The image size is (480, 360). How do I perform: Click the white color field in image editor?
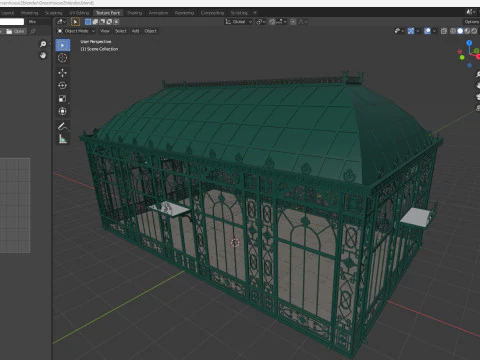click(x=12, y=22)
